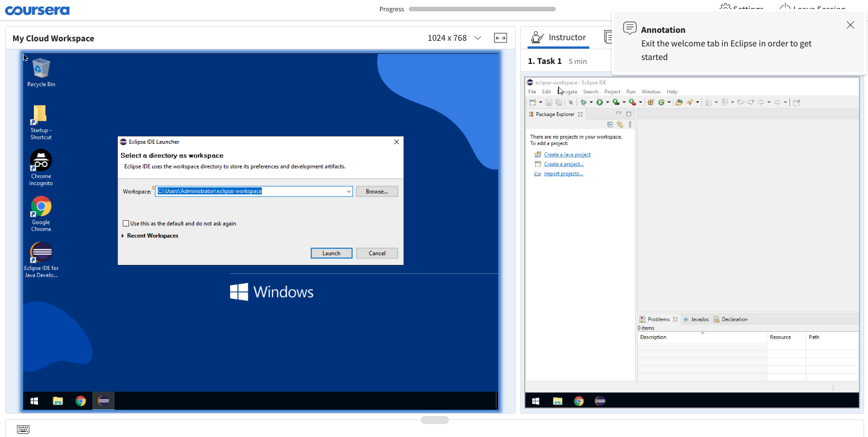Screen dimensions: 868x437
Task: Open the Edit menu in instructor's Eclipse
Action: coord(546,92)
